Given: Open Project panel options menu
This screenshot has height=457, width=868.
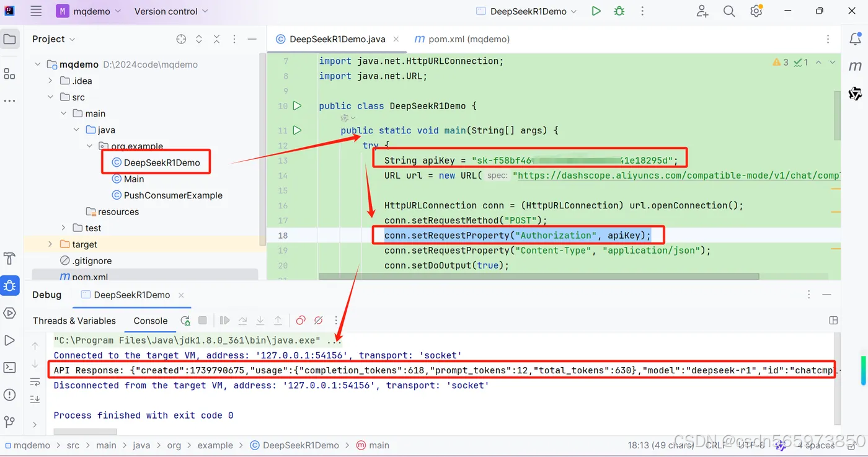Looking at the screenshot, I should 234,39.
